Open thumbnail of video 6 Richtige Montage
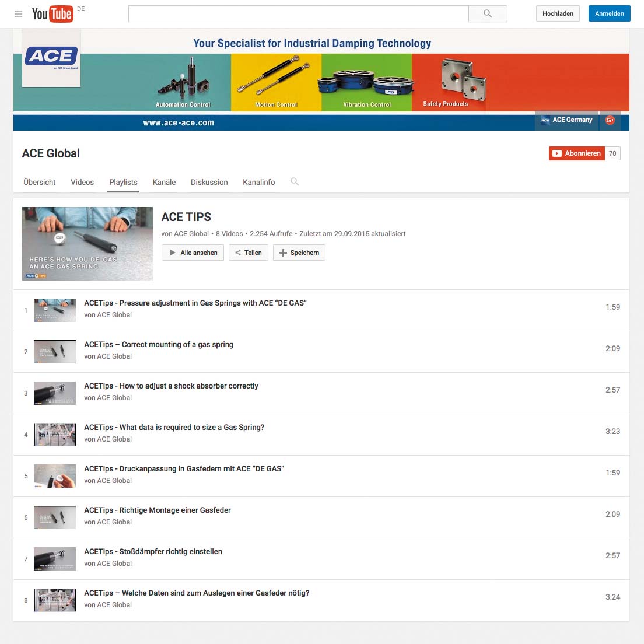 (x=55, y=517)
